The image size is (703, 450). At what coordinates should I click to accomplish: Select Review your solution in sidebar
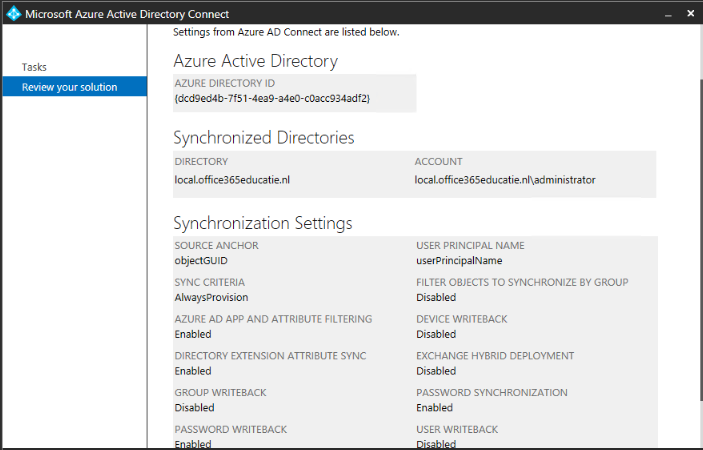(x=69, y=87)
